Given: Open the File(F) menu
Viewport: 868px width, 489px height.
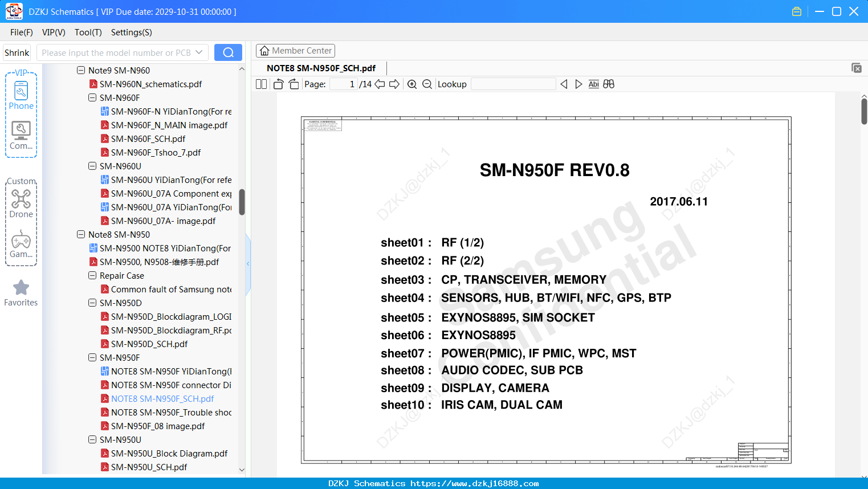Looking at the screenshot, I should click(22, 32).
